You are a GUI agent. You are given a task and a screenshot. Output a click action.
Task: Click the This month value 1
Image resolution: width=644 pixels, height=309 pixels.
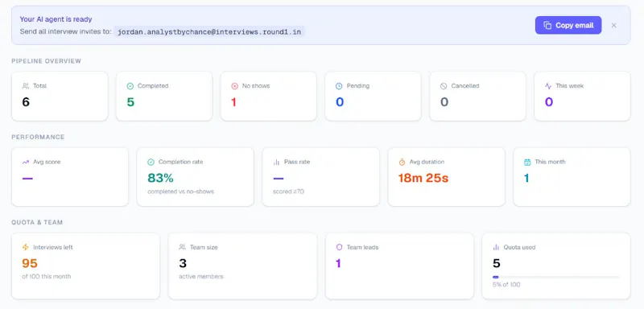coord(526,178)
